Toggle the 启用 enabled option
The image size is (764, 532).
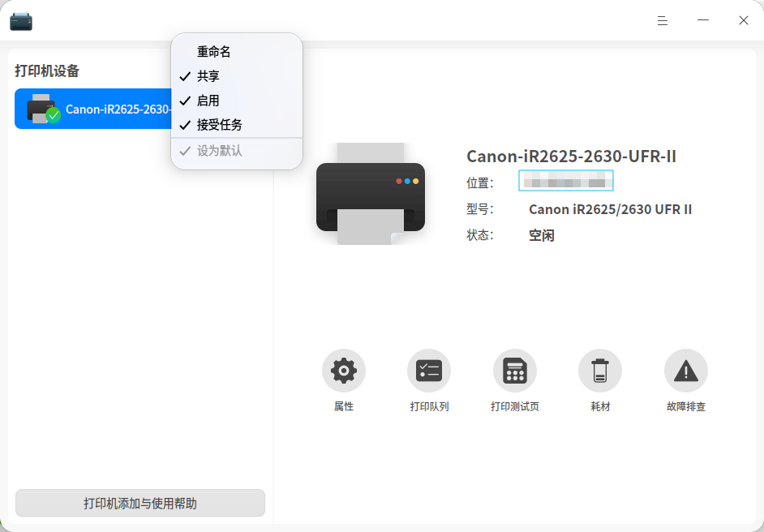click(237, 101)
